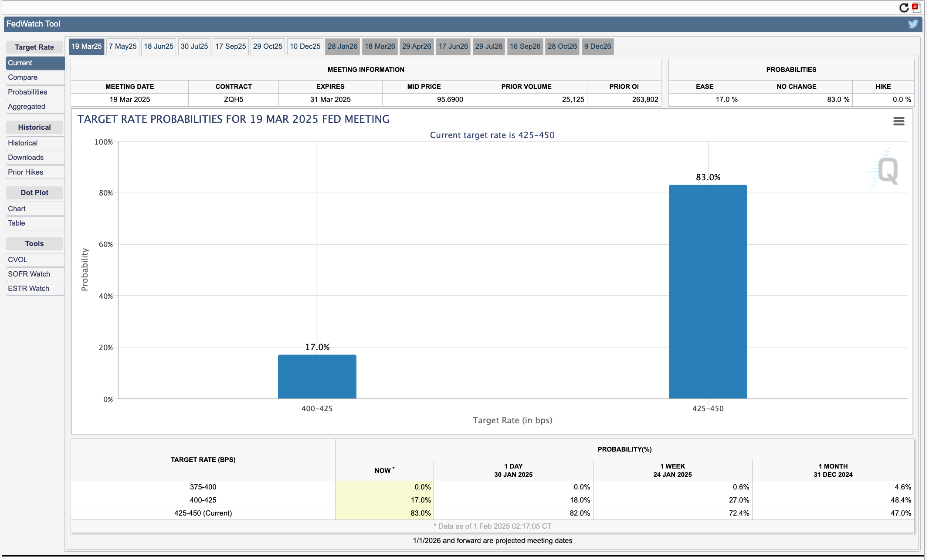Open the SOFR Watch tool
The width and height of the screenshot is (929, 560).
click(29, 274)
